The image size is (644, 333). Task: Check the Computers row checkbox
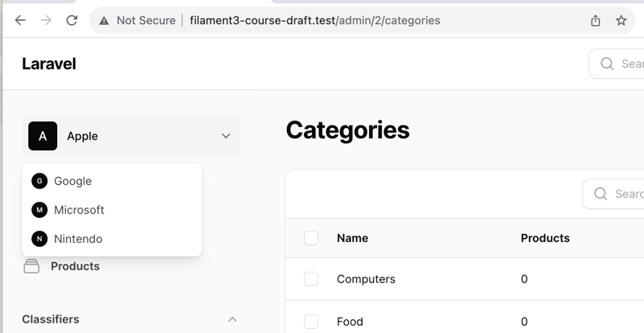coord(311,279)
